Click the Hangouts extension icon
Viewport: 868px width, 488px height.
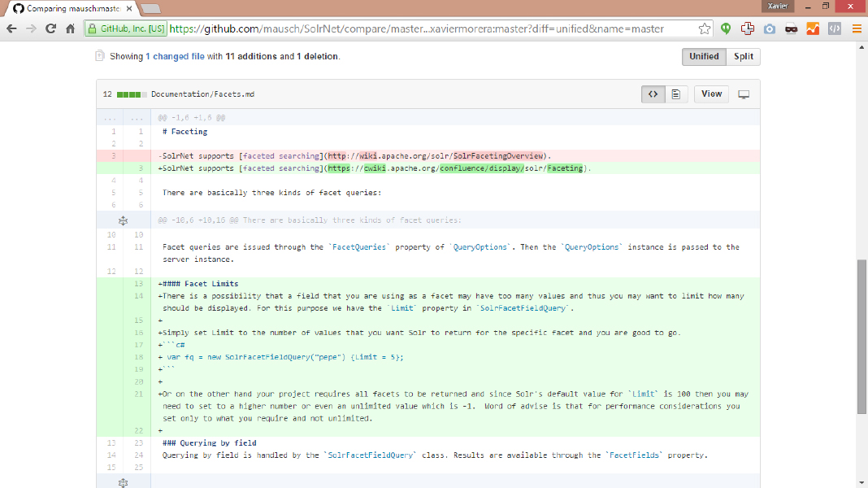point(727,28)
